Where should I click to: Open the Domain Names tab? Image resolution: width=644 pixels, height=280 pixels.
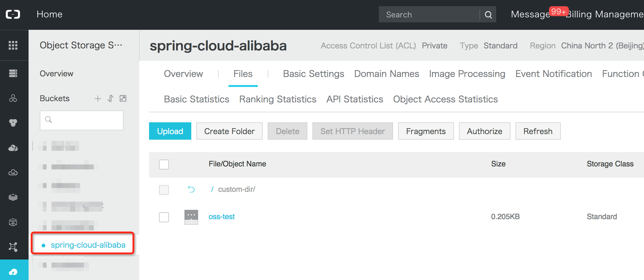387,74
